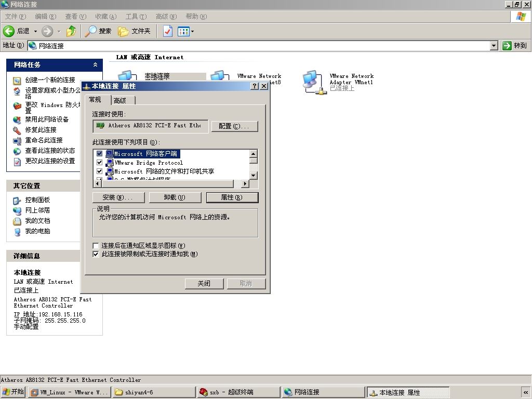The image size is (532, 399).
Task: Enable show icon in notification area checkbox
Action: 96,246
